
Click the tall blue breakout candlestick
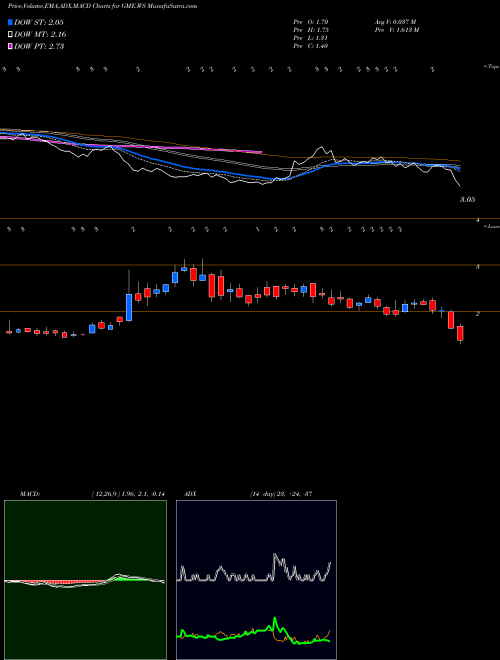[x=129, y=308]
